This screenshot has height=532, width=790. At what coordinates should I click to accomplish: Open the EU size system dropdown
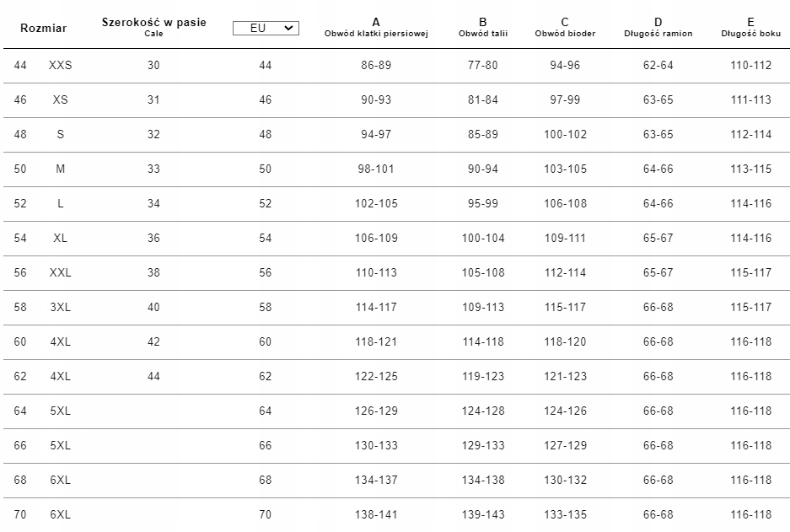coord(266,28)
